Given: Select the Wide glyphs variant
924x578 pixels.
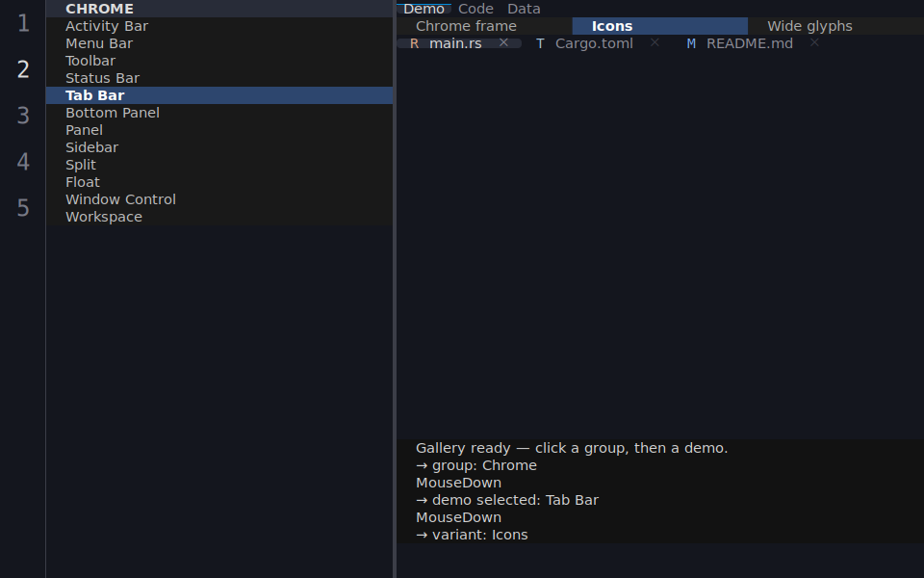Looking at the screenshot, I should (x=835, y=26).
